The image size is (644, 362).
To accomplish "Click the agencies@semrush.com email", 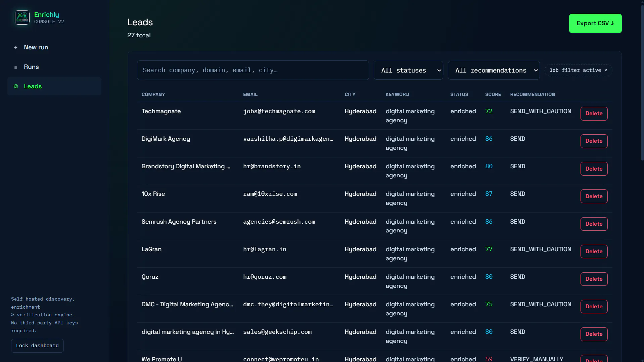I will click(279, 222).
